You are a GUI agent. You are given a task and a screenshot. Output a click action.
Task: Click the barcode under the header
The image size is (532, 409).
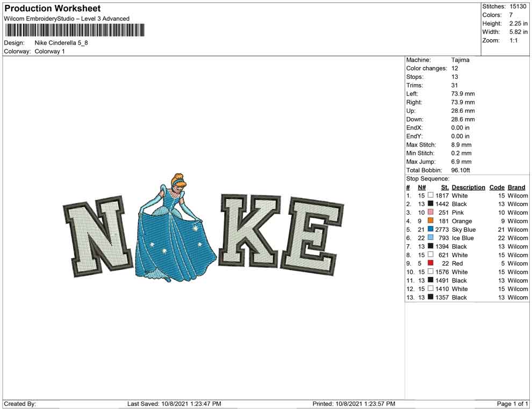(74, 30)
